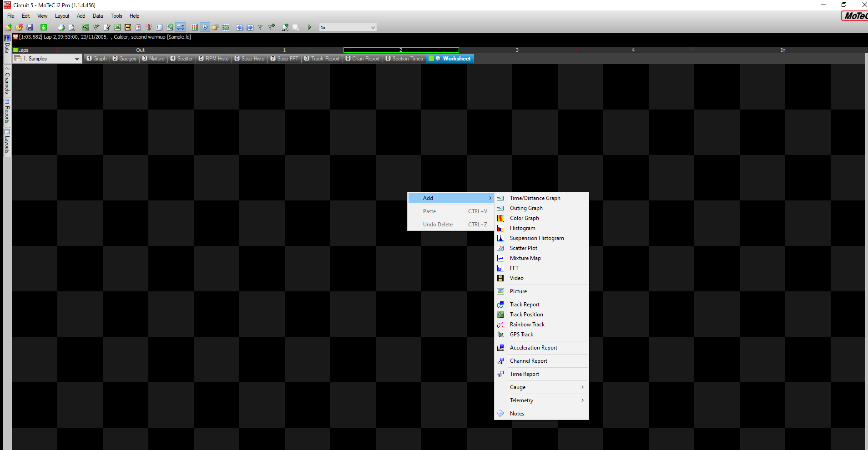This screenshot has height=450, width=868.
Task: Open the Channels side panel tab
Action: 7,81
